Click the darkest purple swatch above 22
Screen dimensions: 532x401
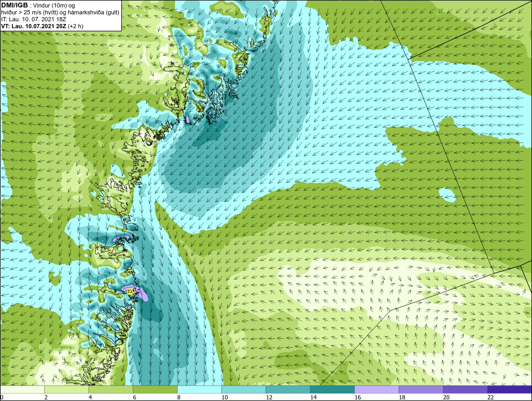(510, 389)
